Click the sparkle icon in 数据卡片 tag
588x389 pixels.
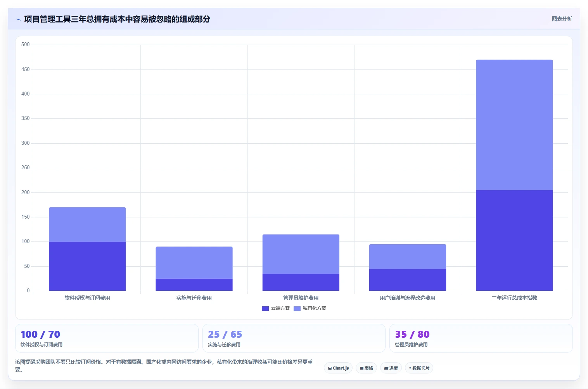pos(410,368)
